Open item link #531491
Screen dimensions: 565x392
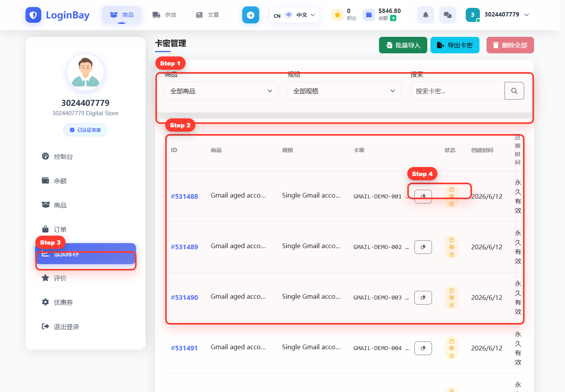point(184,348)
